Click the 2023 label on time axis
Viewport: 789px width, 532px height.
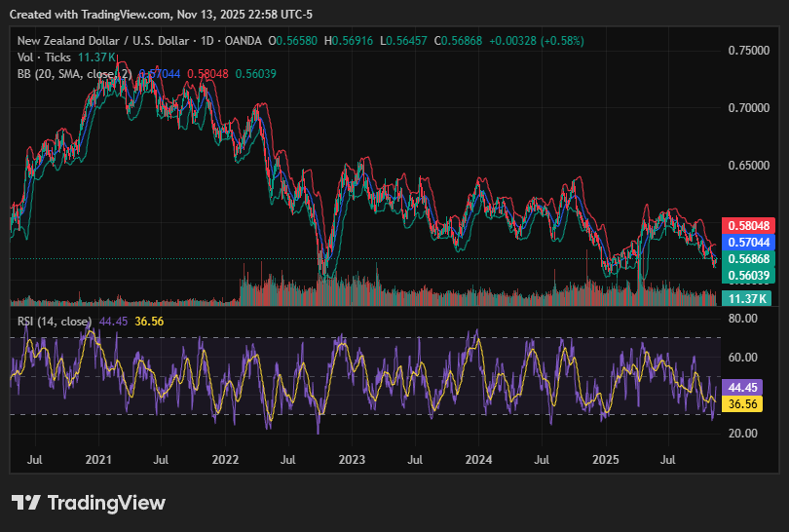(352, 458)
